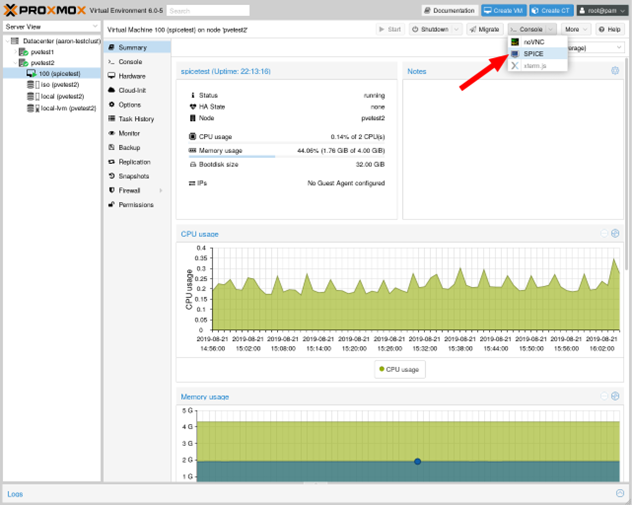Open the Replication settings page
This screenshot has height=505, width=632.
[134, 162]
